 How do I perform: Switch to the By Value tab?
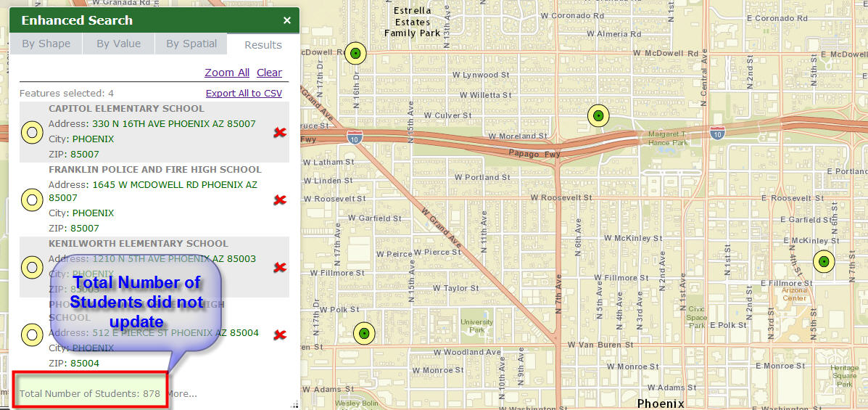(x=118, y=44)
